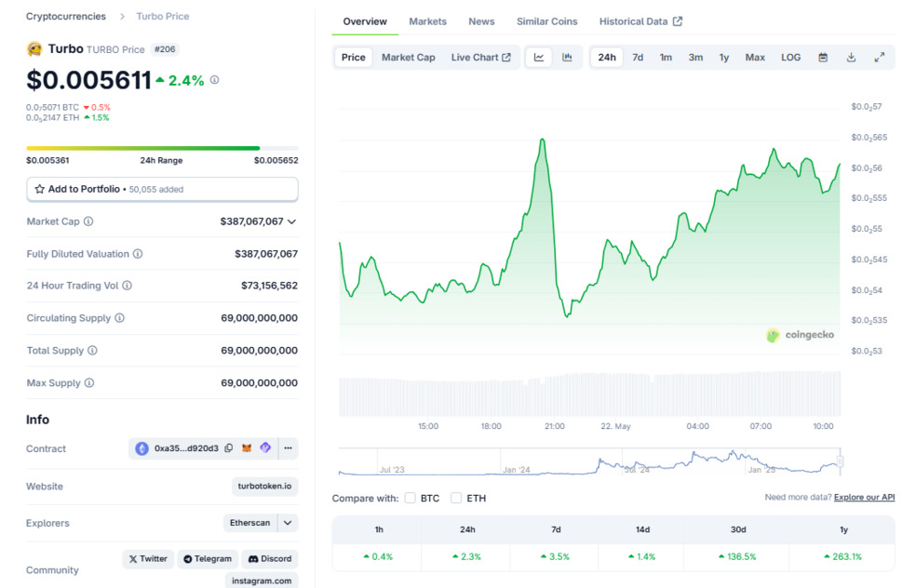Viewport: 916px width, 588px height.
Task: Click the 24h Range progress bar
Action: 162,148
